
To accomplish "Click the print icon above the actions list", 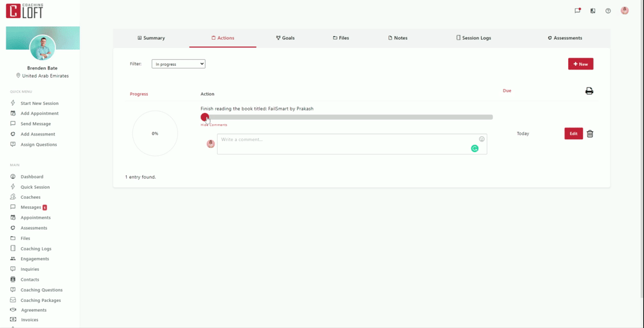I will point(589,91).
